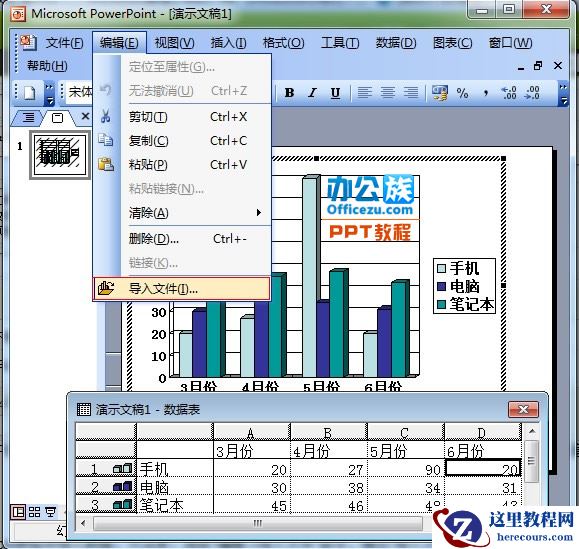
Task: Toggle Italic formatting icon
Action: (x=312, y=92)
